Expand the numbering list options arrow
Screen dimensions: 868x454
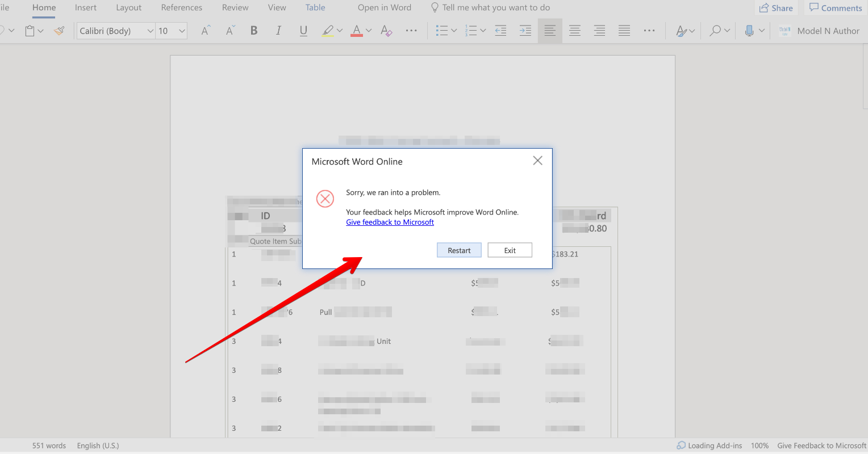click(x=483, y=31)
